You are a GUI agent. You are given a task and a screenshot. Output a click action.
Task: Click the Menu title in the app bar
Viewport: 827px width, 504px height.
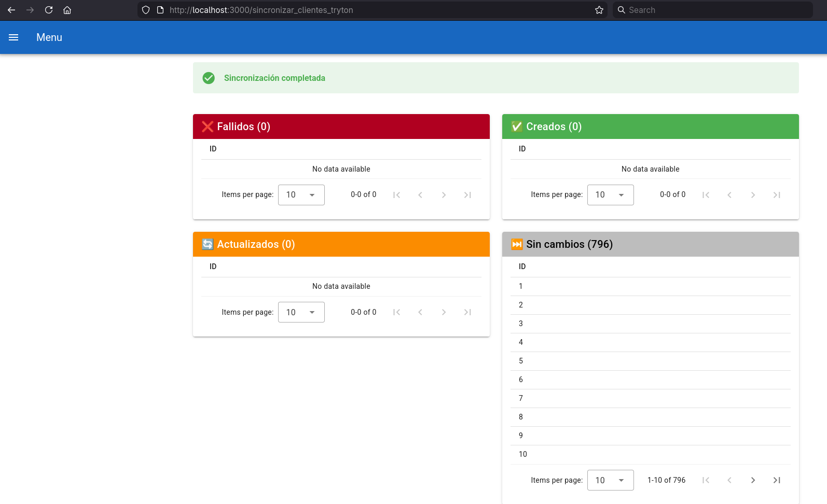click(49, 37)
